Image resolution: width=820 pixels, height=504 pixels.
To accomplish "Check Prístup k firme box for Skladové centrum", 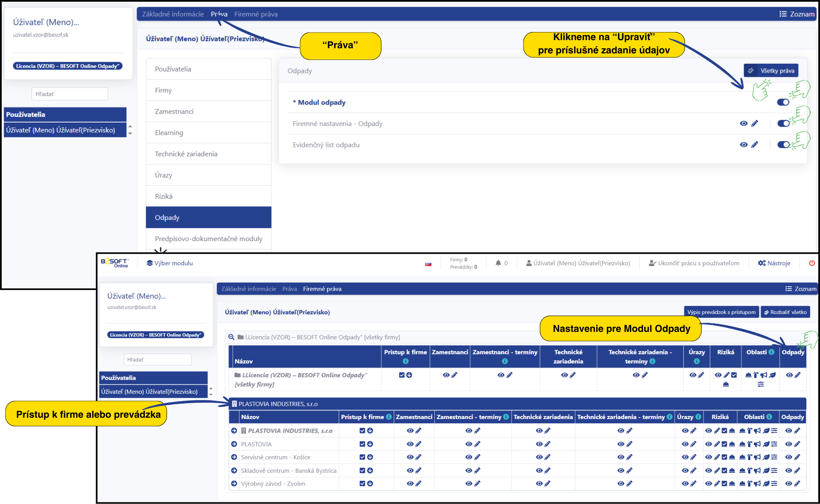I will (x=362, y=470).
